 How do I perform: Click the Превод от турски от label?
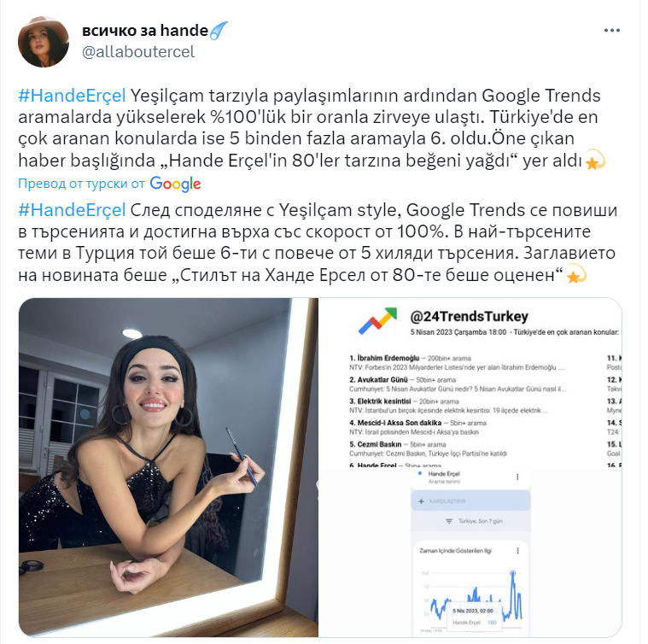(x=81, y=184)
